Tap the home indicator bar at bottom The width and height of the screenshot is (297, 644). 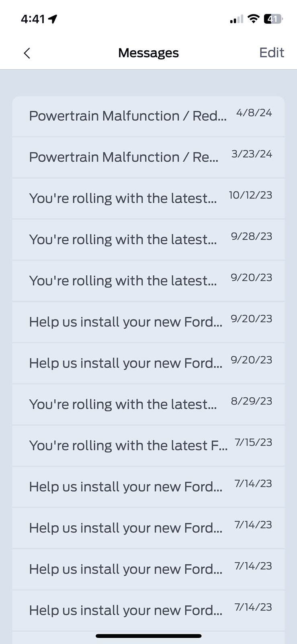[148, 636]
